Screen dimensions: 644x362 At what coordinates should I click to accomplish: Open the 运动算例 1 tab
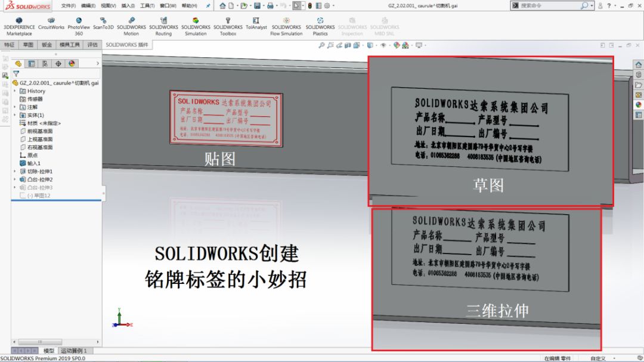(x=74, y=351)
